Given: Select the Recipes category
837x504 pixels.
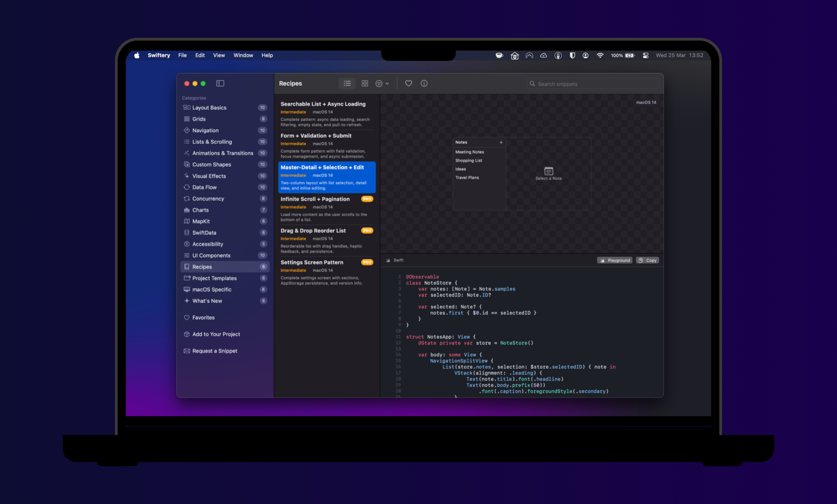Looking at the screenshot, I should point(225,267).
